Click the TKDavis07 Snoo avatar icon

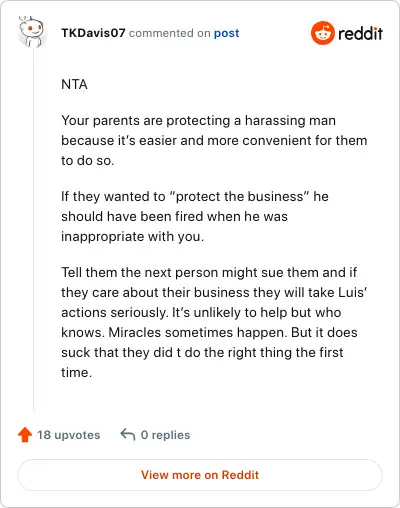click(x=32, y=32)
